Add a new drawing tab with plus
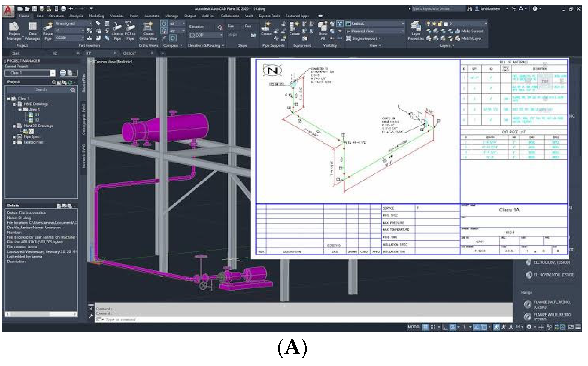Image resolution: width=588 pixels, height=366 pixels. [x=163, y=53]
